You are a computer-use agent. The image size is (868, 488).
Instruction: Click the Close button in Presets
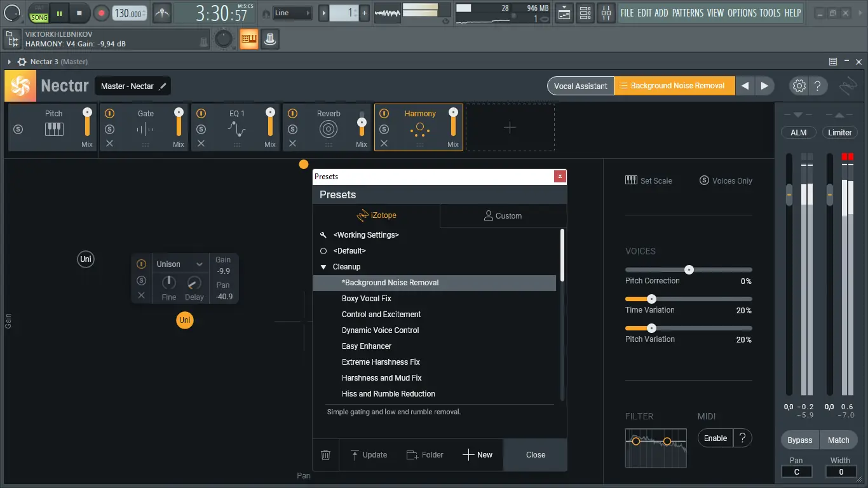coord(535,455)
